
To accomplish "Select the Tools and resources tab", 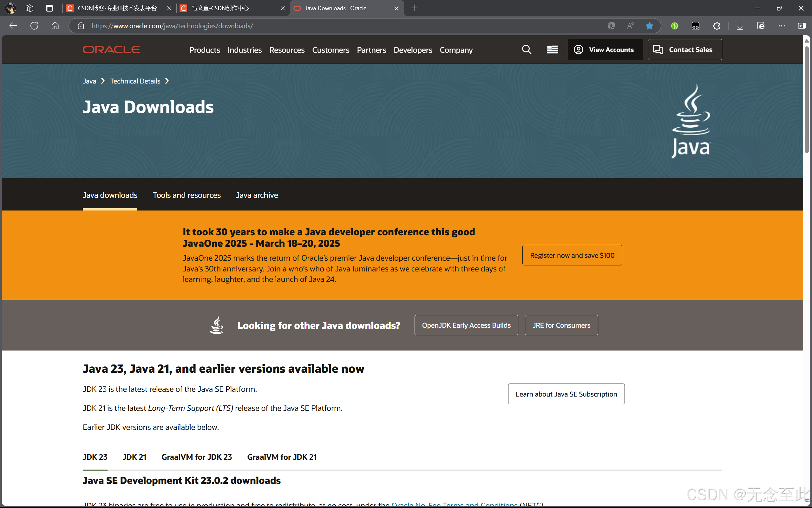I will [187, 195].
